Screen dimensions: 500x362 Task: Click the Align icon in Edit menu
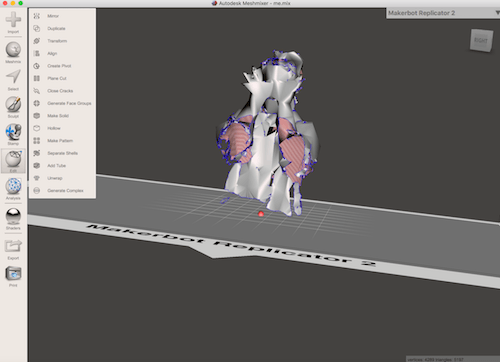(37, 53)
